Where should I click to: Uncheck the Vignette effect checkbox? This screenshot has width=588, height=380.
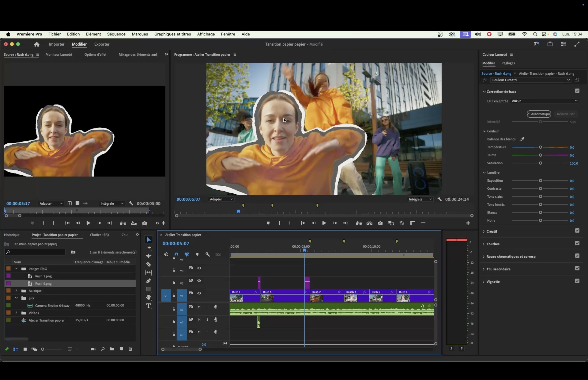pyautogui.click(x=577, y=281)
